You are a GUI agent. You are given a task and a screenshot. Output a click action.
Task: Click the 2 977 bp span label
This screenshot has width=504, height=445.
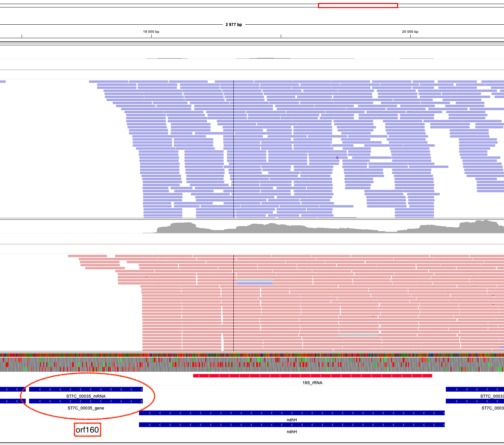pyautogui.click(x=234, y=25)
